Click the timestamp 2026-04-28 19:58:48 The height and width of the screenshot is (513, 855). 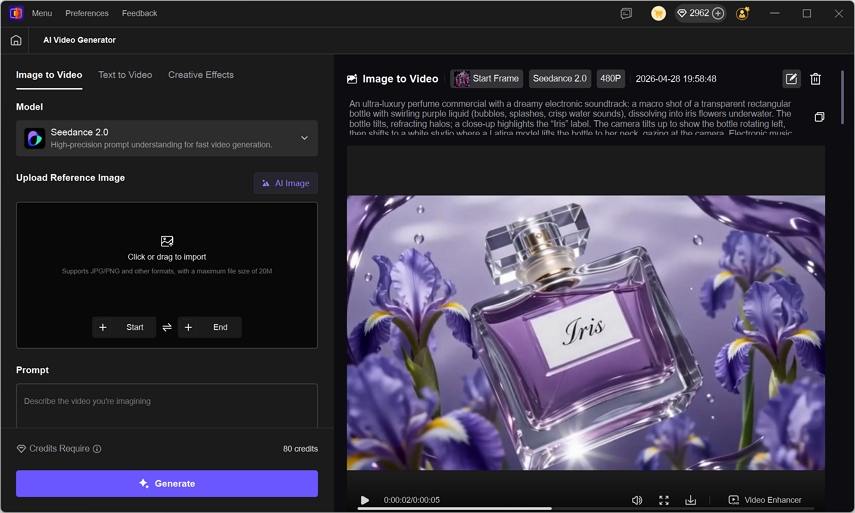[676, 79]
